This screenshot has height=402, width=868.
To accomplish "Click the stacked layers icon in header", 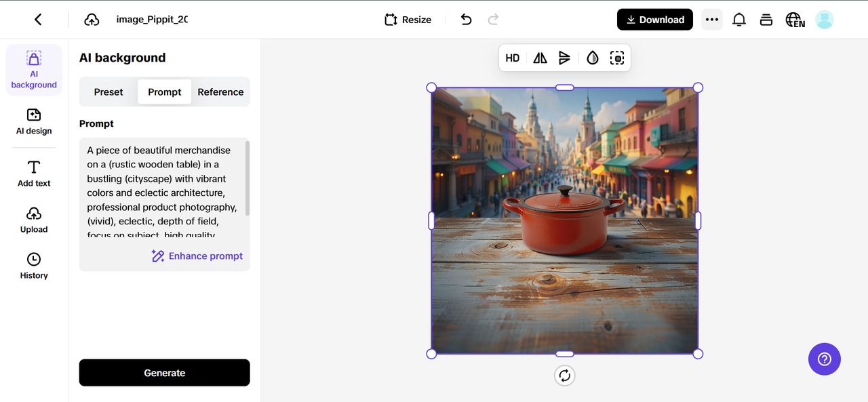I will click(x=766, y=20).
